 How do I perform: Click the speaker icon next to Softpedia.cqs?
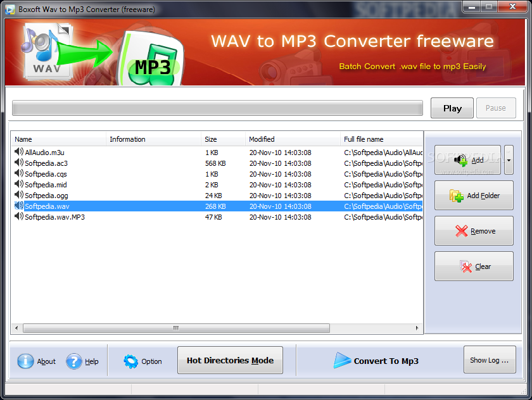tap(18, 173)
